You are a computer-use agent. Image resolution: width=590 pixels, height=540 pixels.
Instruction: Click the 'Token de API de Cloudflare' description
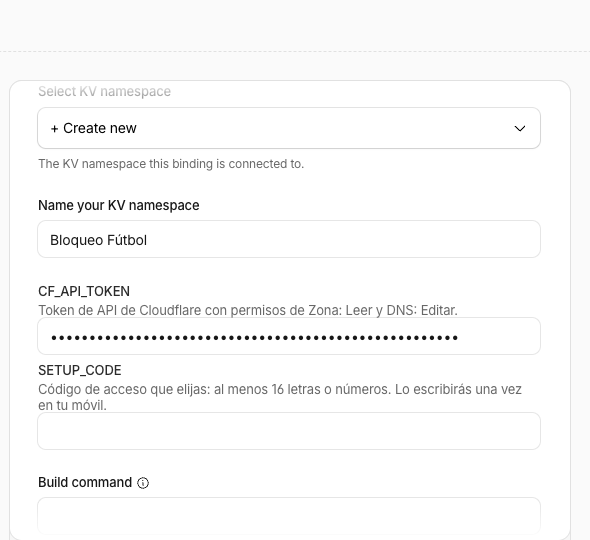pyautogui.click(x=248, y=310)
